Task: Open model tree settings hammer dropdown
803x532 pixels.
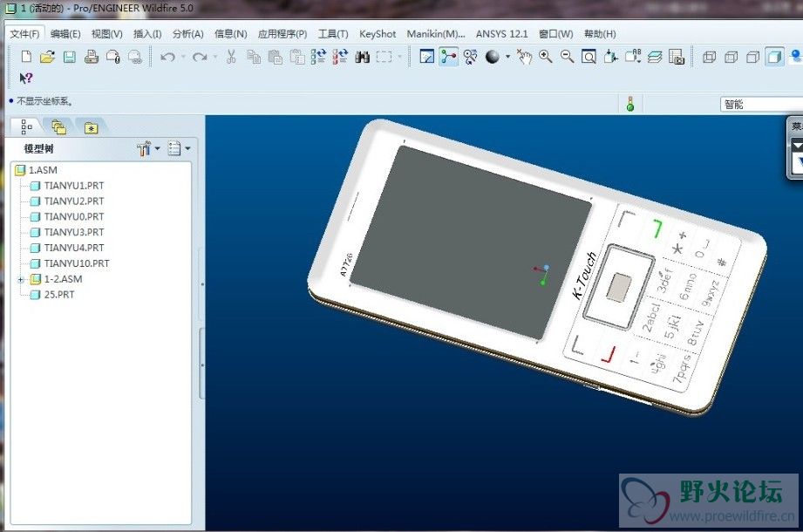Action: coord(148,149)
